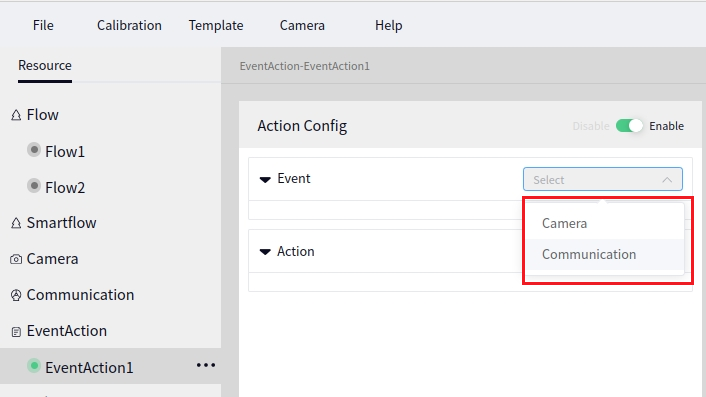Viewport: 706px width, 397px height.
Task: Open the Camera menu in menu bar
Action: tap(302, 25)
